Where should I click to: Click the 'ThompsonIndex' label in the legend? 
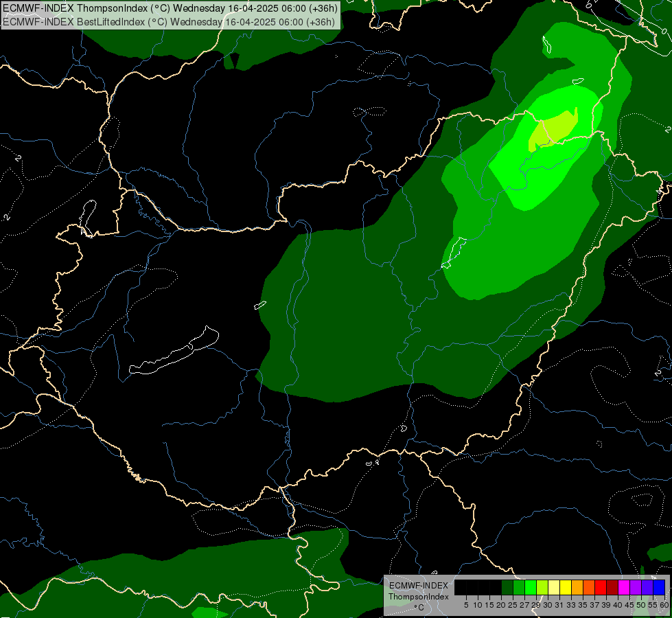419,597
